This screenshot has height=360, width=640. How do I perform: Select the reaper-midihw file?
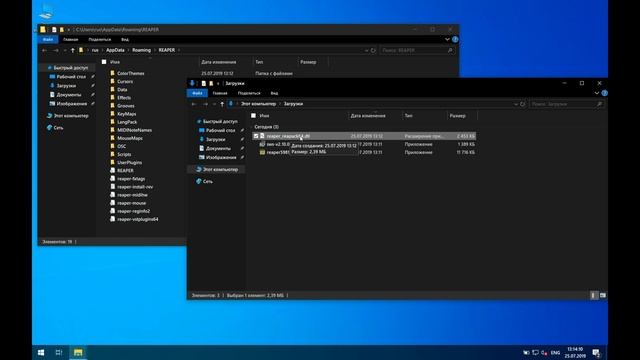132,195
